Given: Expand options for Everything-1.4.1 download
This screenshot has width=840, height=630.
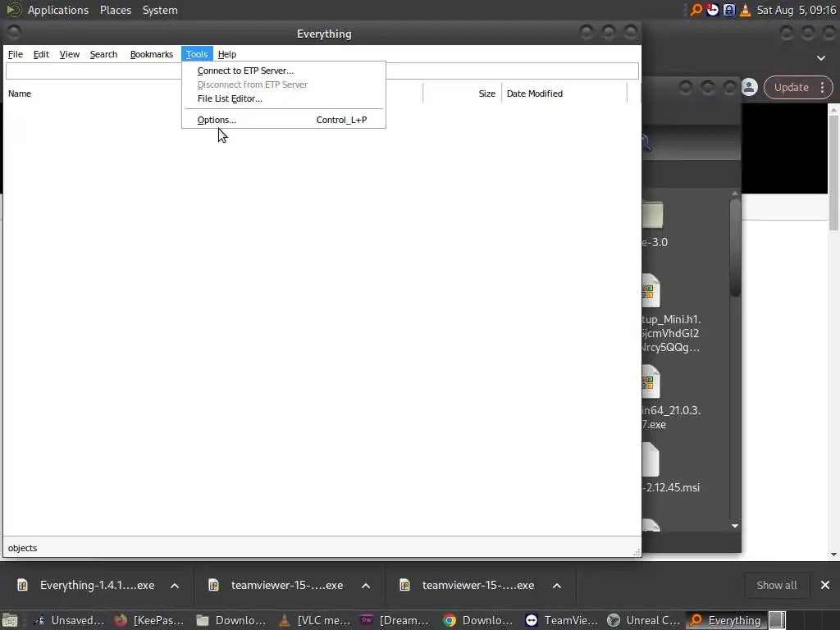Looking at the screenshot, I should point(175,586).
